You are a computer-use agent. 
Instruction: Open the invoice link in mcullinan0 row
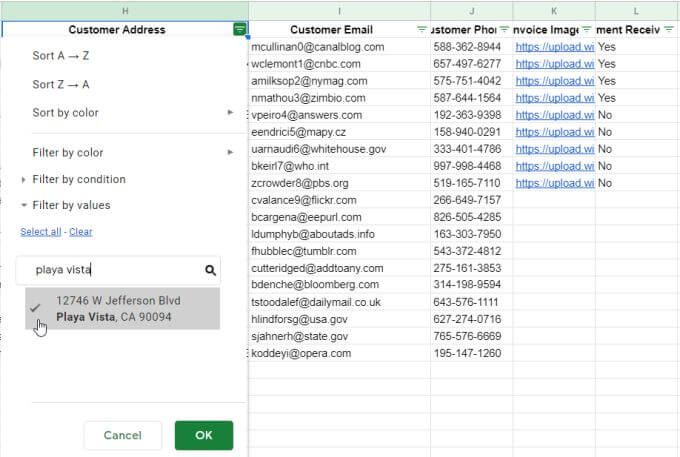[555, 47]
